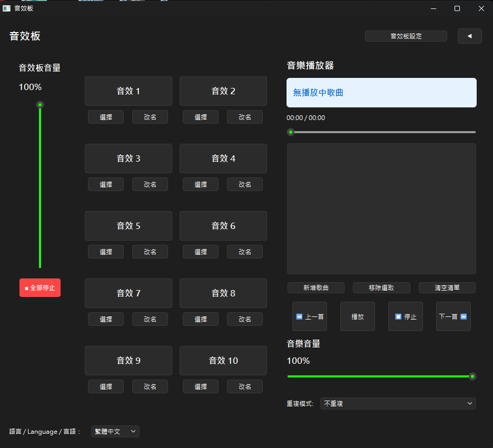Click the 音效板 app icon in title bar
The image size is (493, 448).
pos(7,8)
